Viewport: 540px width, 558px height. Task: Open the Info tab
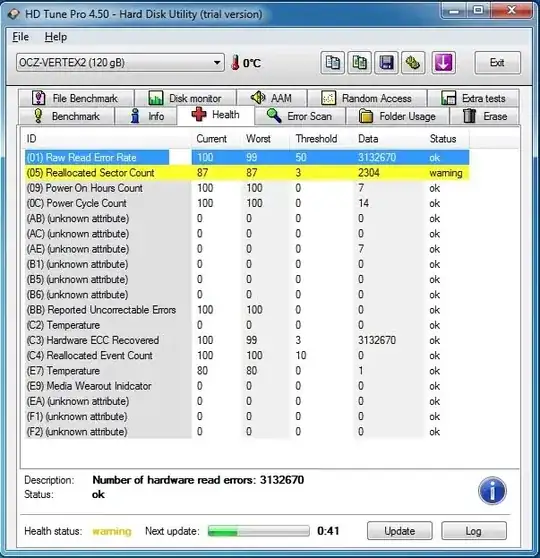coord(146,116)
